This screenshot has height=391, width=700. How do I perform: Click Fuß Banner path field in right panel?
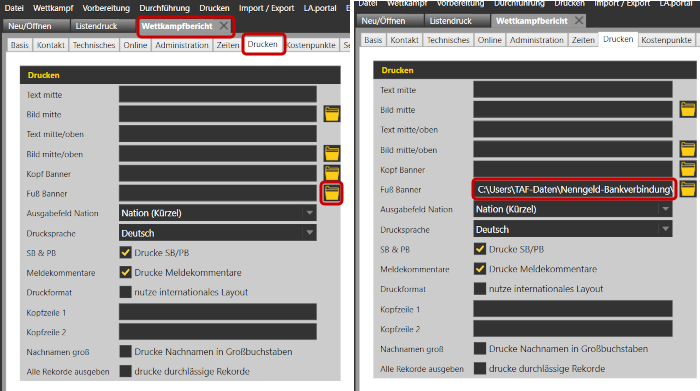[574, 189]
